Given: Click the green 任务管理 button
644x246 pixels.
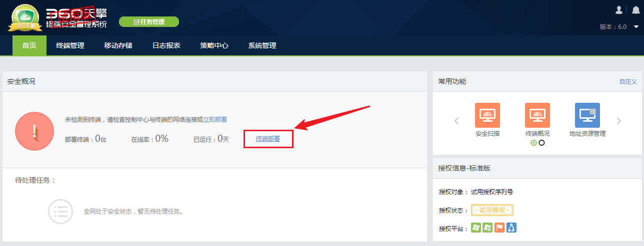Looking at the screenshot, I should (148, 22).
